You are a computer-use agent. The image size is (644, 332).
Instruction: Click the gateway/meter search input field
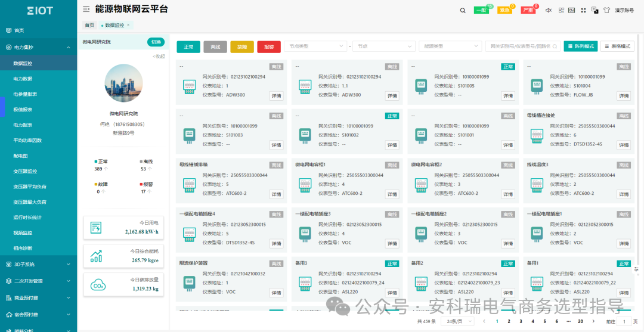tap(522, 46)
